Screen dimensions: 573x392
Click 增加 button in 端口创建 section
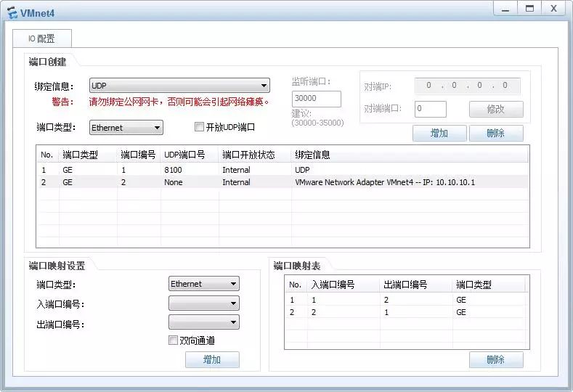point(439,133)
